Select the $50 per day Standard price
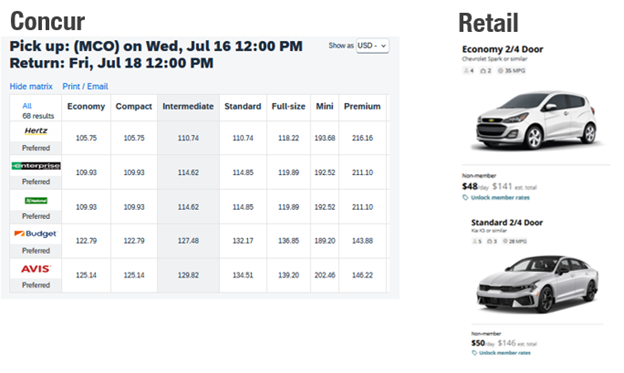The height and width of the screenshot is (373, 624). 478,343
